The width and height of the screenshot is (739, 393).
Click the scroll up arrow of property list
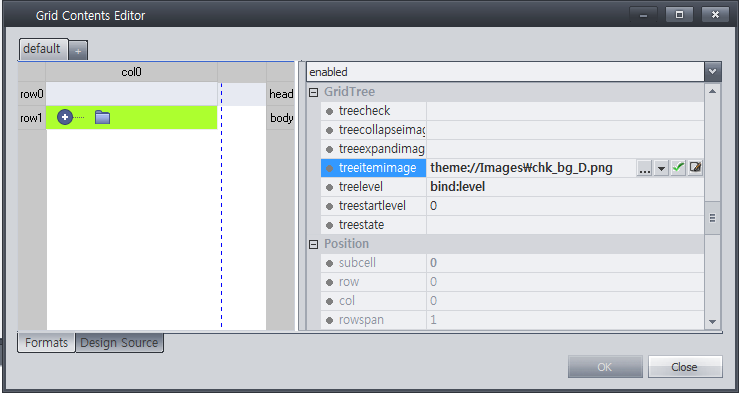[x=712, y=91]
